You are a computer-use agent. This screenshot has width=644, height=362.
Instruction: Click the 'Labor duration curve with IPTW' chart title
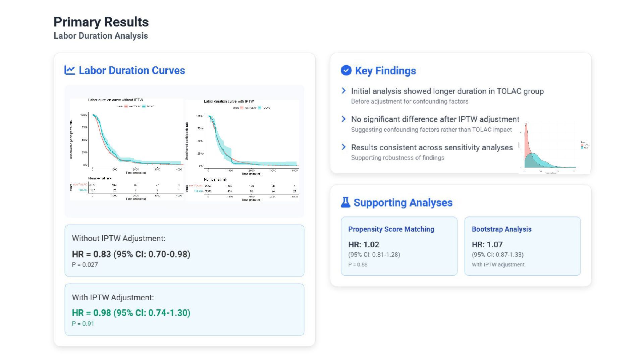[x=229, y=102]
